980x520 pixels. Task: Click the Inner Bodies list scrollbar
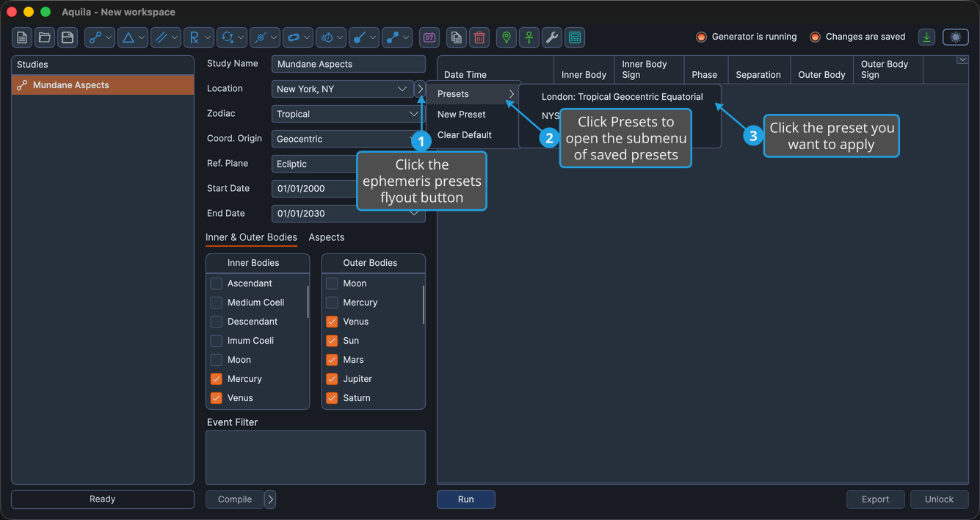(308, 302)
